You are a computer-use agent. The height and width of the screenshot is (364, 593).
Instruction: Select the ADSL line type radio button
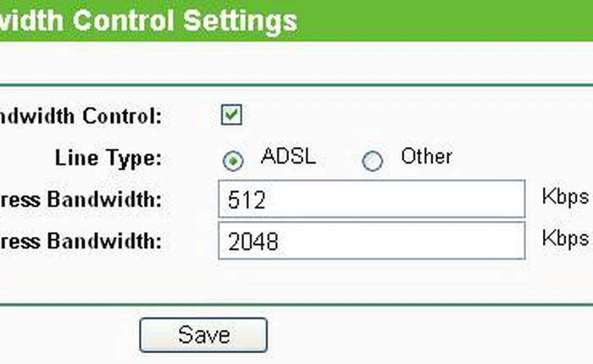pyautogui.click(x=235, y=161)
